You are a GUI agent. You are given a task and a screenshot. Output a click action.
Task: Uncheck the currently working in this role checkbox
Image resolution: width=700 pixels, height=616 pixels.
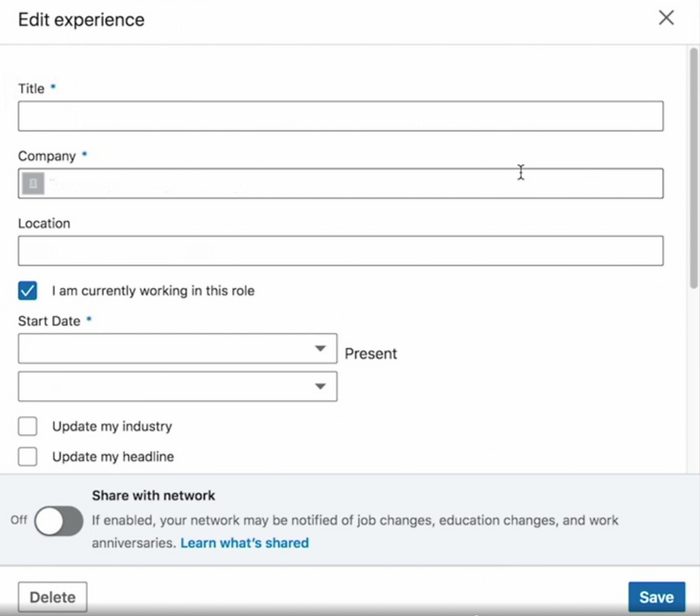coord(28,291)
